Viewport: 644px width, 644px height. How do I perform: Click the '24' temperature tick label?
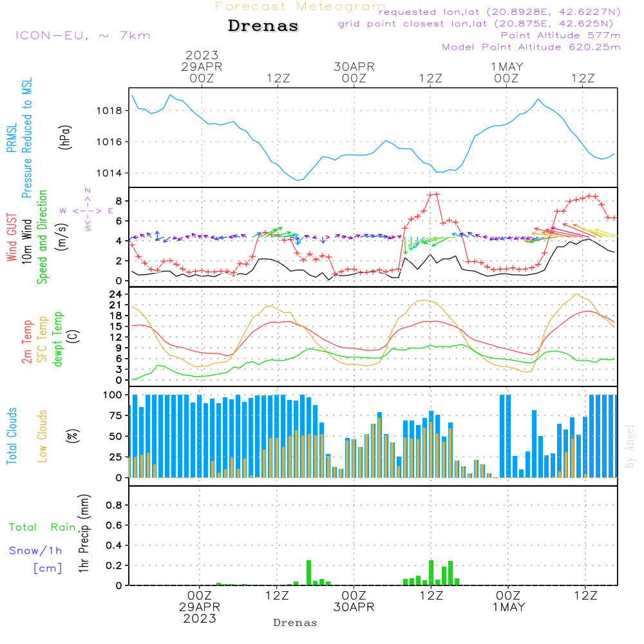click(115, 294)
